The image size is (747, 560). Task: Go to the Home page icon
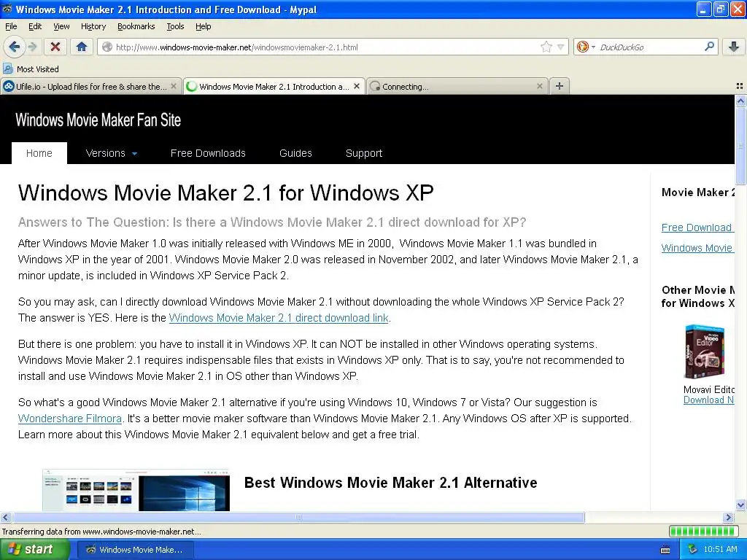click(x=82, y=47)
